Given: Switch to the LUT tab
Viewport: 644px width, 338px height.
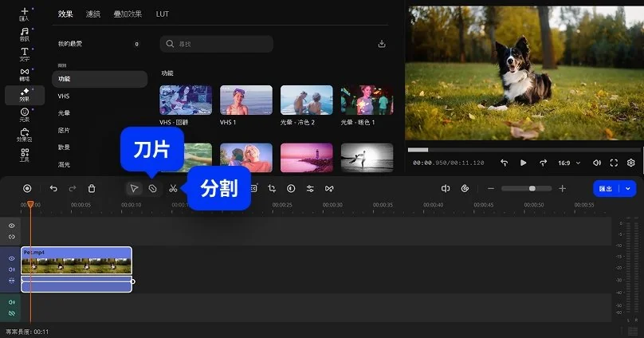Looking at the screenshot, I should (163, 14).
